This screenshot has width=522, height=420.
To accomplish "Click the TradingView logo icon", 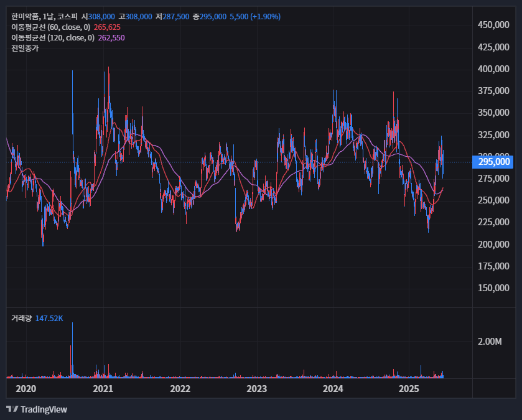I will 12,409.
